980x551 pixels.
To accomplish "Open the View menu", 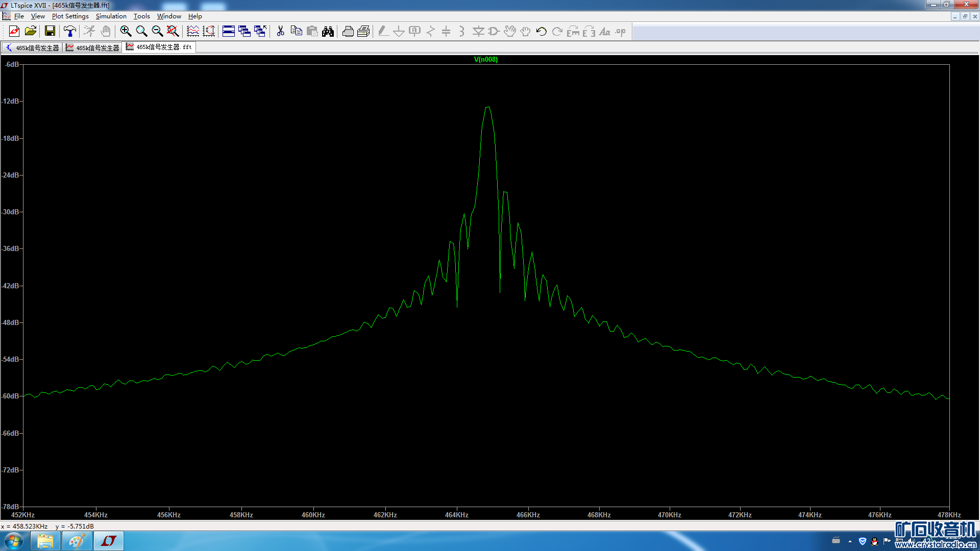I will coord(38,16).
